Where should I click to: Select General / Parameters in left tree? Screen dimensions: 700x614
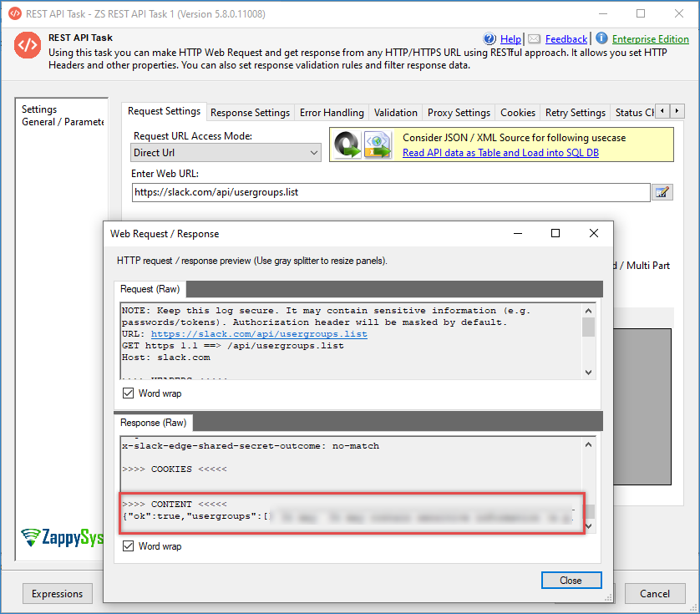click(x=63, y=122)
